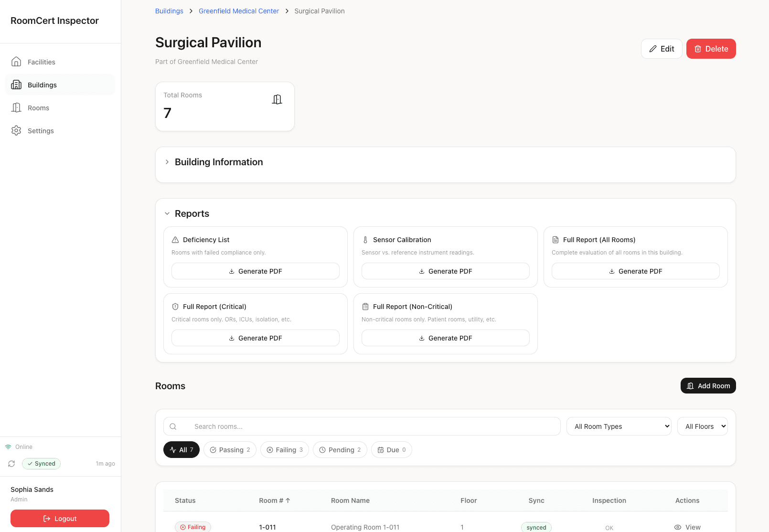Filter rooms by Due status

392,450
